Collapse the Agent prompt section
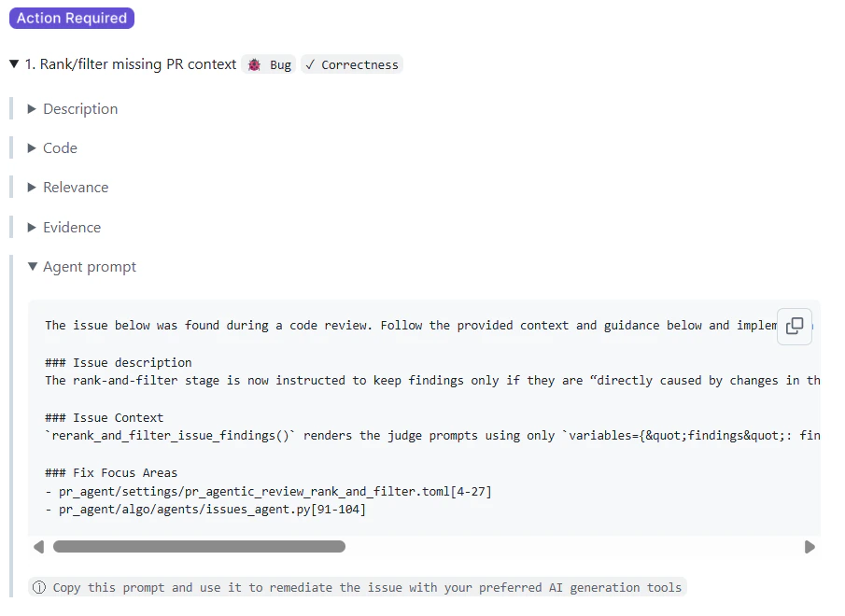Image resolution: width=845 pixels, height=616 pixels. tap(89, 267)
